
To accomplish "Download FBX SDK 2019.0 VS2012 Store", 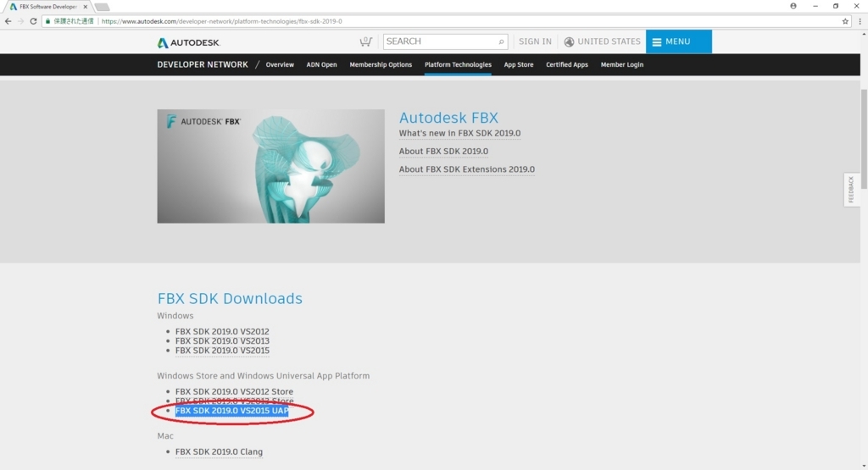I will [x=234, y=391].
